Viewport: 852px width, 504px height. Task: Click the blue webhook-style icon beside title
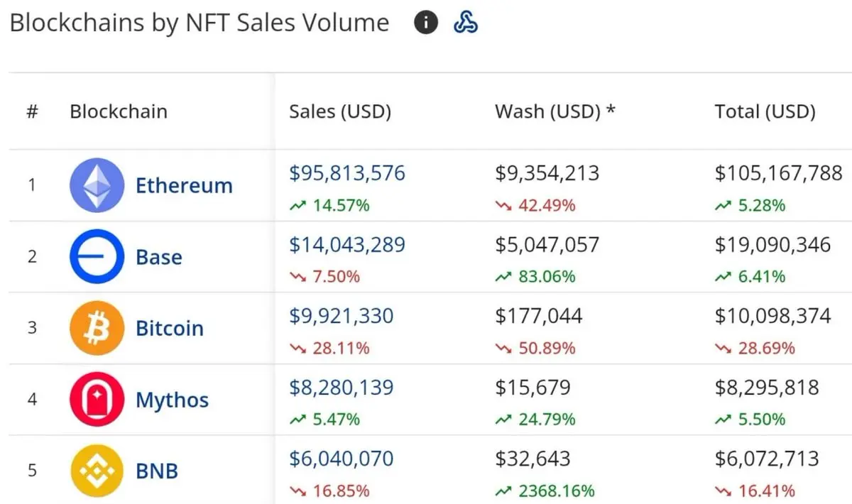[466, 23]
